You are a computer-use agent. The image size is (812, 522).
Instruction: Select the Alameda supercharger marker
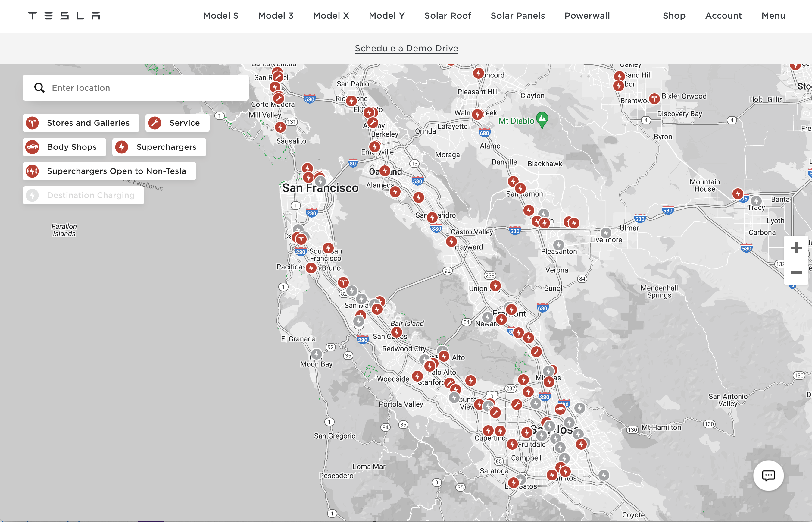(x=395, y=191)
